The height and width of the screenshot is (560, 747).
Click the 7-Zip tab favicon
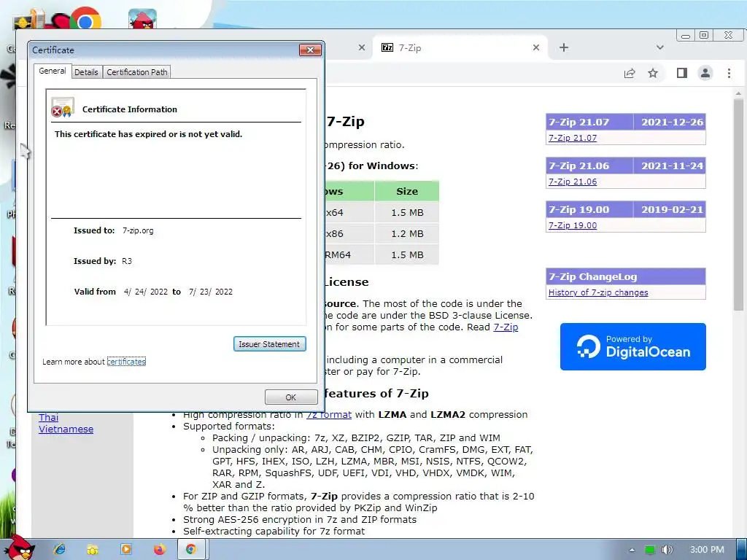tap(387, 47)
